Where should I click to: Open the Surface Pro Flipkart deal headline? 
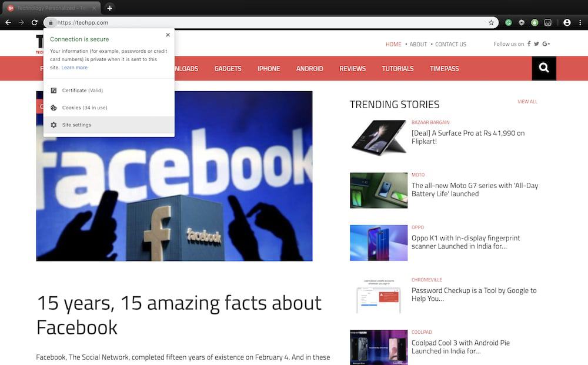[468, 137]
